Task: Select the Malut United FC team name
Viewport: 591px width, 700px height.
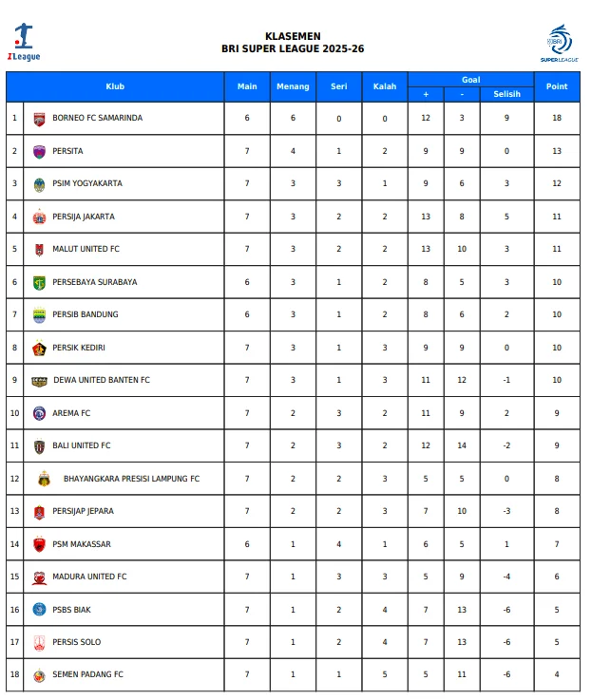Action: click(86, 249)
